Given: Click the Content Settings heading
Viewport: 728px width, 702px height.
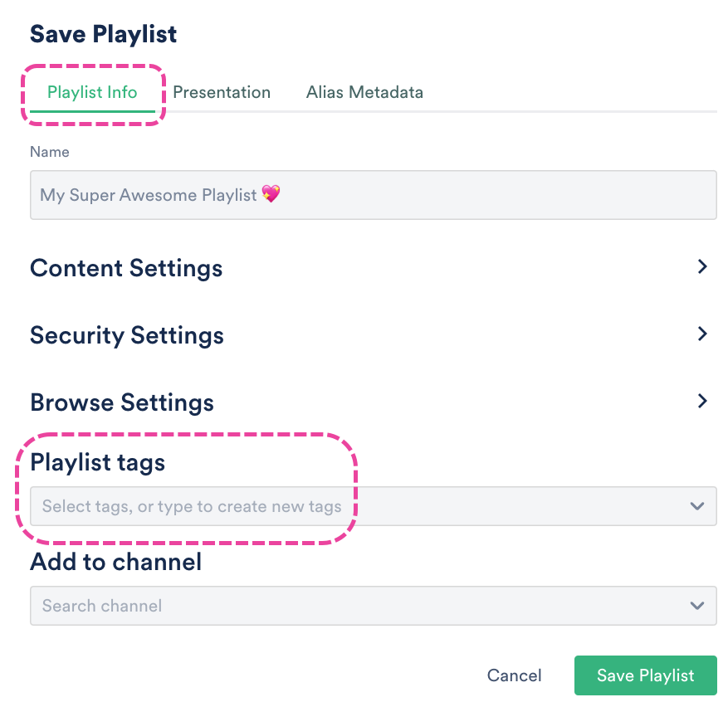Looking at the screenshot, I should pos(126,269).
